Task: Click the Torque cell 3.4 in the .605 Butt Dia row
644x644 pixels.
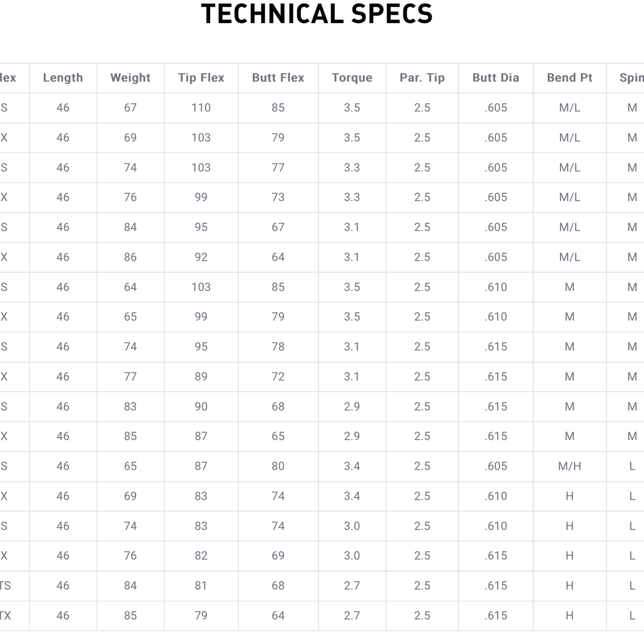Action: (352, 466)
